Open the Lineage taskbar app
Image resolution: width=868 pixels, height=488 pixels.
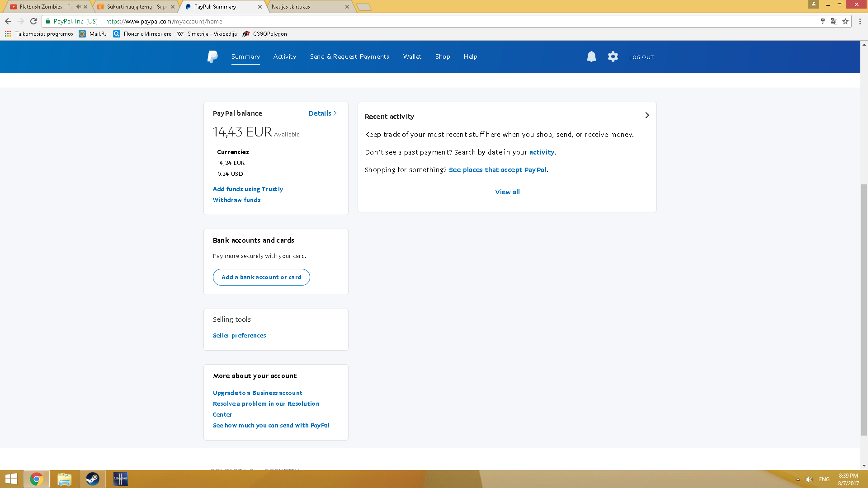tap(120, 479)
